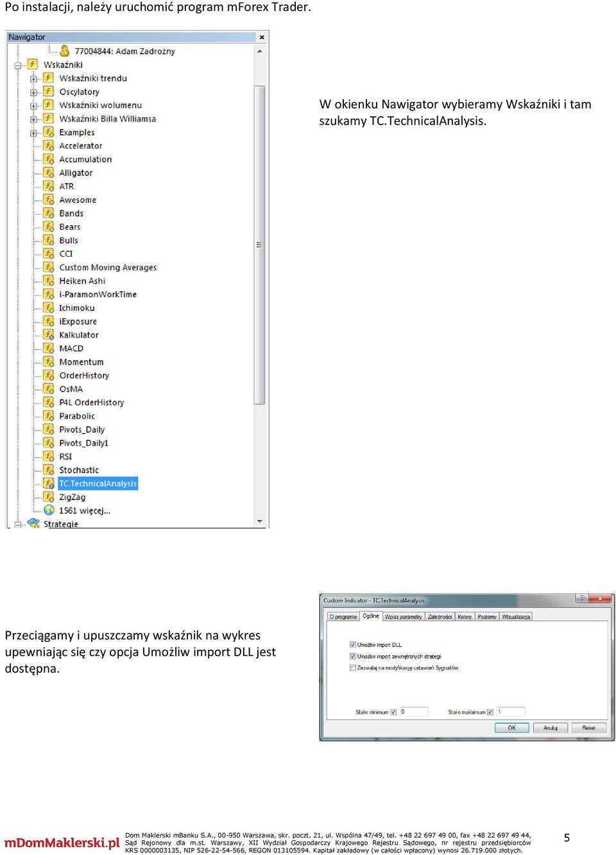
Task: Click the Nawigator scroll down arrow
Action: (259, 521)
